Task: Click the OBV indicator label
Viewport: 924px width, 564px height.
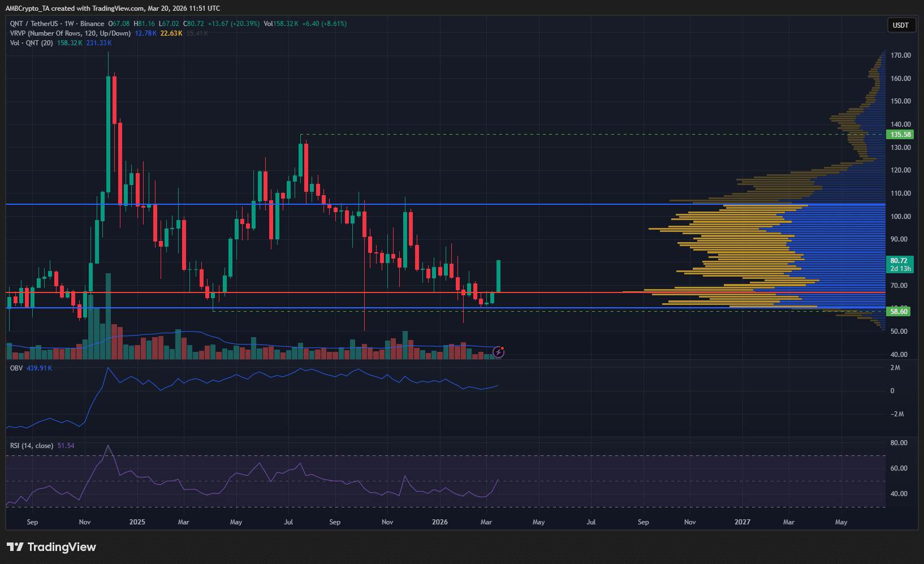Action: coord(16,368)
